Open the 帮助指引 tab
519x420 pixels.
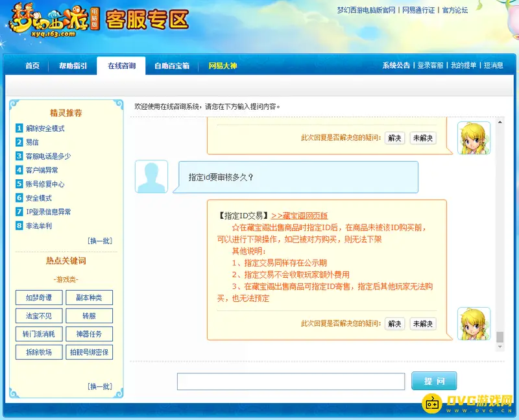coord(73,66)
